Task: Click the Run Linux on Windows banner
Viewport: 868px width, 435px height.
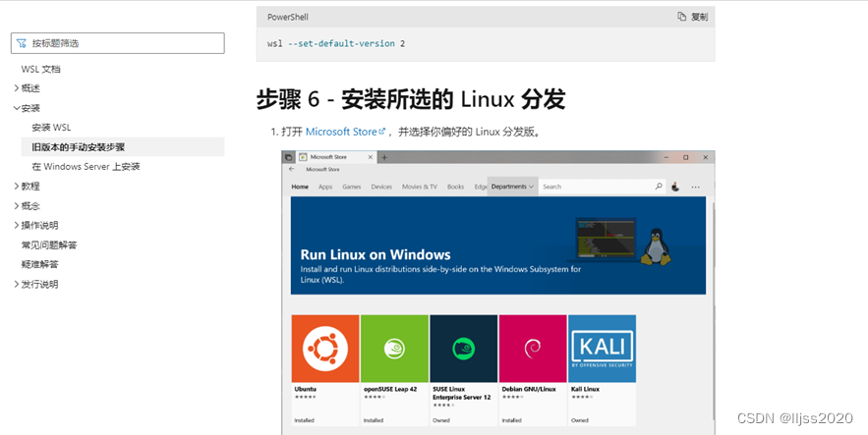Action: 498,245
